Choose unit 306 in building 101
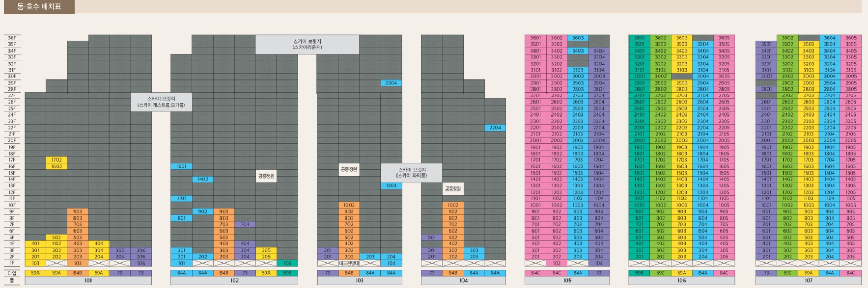This screenshot has height=288, width=868. (141, 250)
